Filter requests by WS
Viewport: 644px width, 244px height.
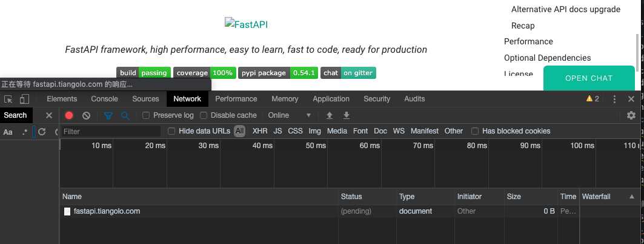399,131
